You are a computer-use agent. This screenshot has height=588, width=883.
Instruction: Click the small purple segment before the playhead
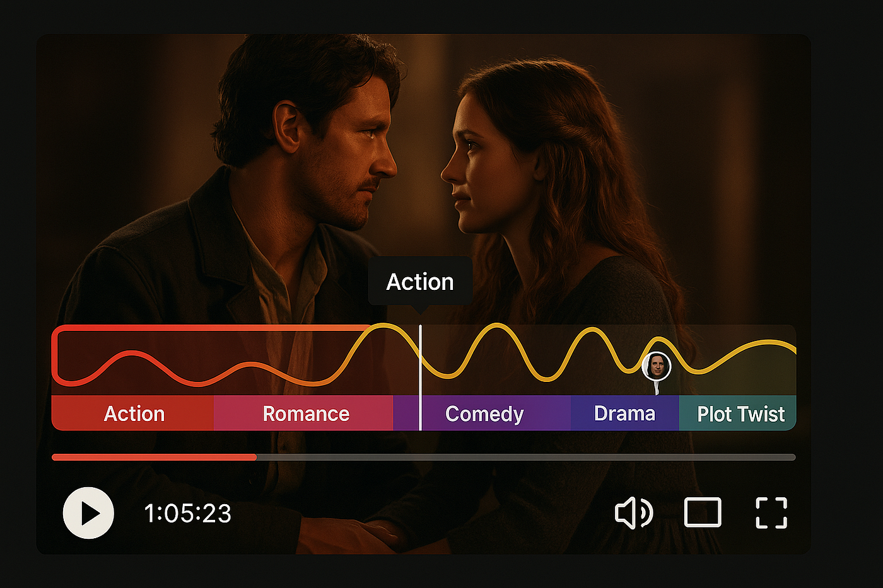point(406,413)
